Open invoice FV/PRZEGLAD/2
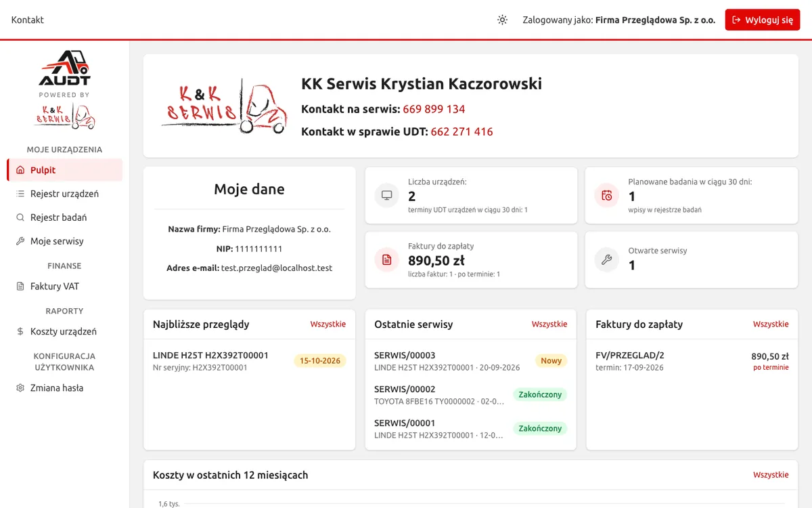This screenshot has height=508, width=812. pyautogui.click(x=692, y=361)
